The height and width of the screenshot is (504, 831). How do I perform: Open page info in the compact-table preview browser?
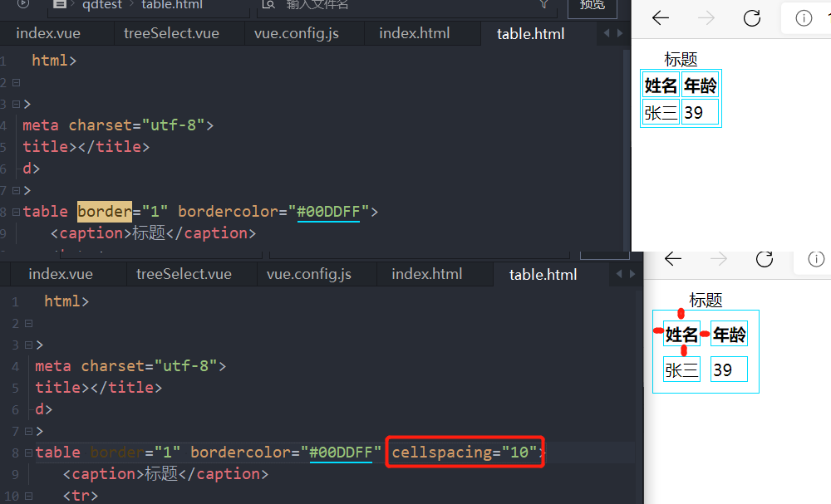point(804,18)
